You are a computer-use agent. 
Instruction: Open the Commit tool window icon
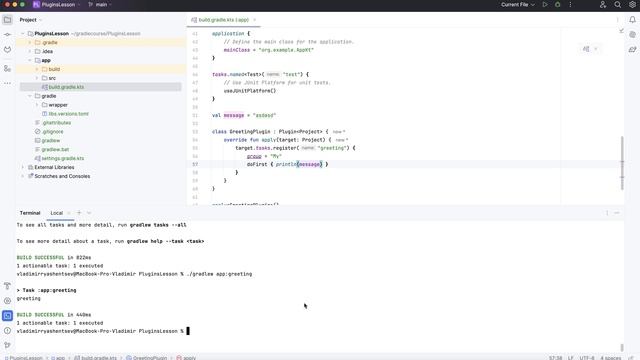pos(7,35)
